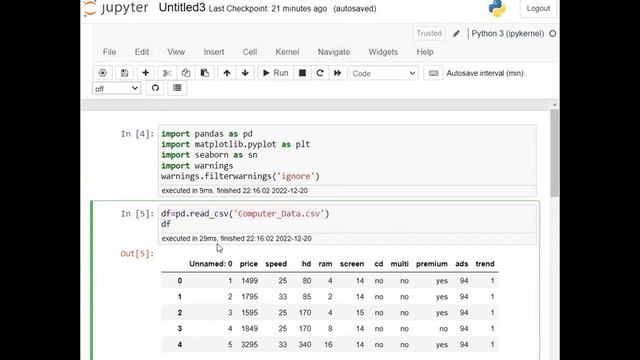Click the Python 3 (ipykernel) kernel name
The image size is (640, 360).
tap(508, 34)
